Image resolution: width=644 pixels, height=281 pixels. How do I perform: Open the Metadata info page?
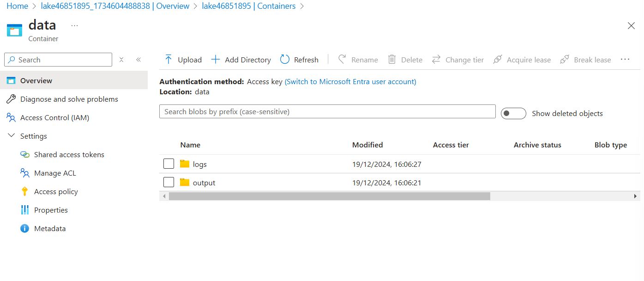pos(50,229)
